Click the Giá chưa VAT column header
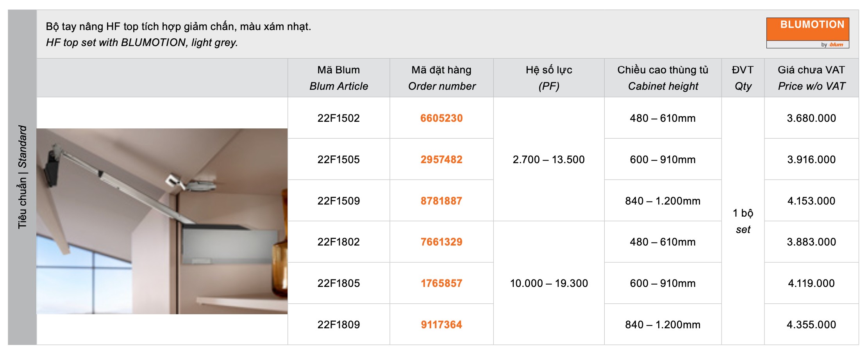Viewport: 868px width, 356px height. [811, 78]
